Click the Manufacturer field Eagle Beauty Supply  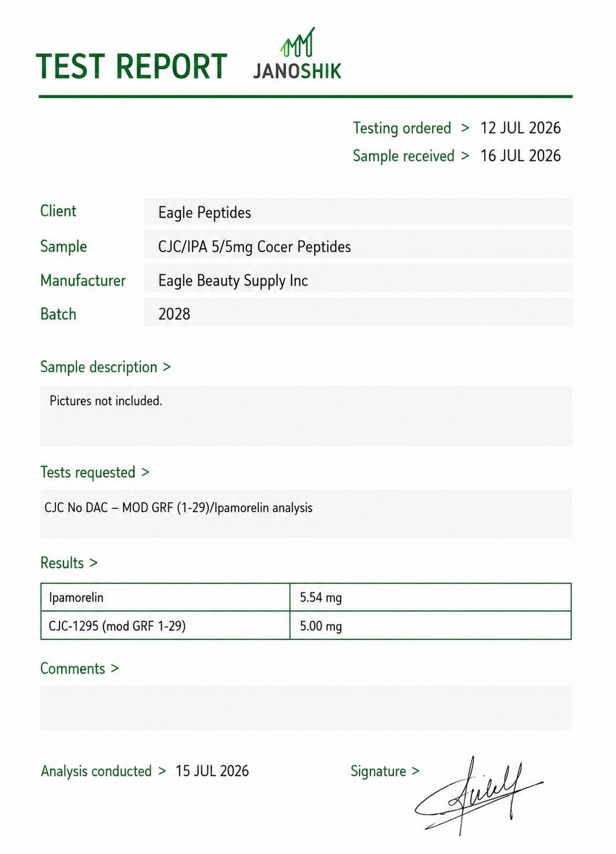(358, 280)
